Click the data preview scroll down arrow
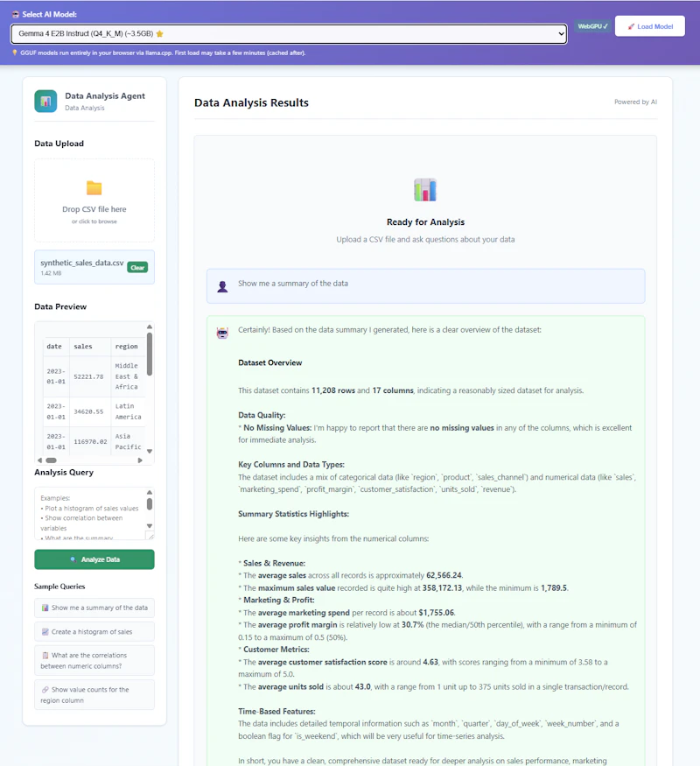Viewport: 700px width, 766px height. point(150,451)
